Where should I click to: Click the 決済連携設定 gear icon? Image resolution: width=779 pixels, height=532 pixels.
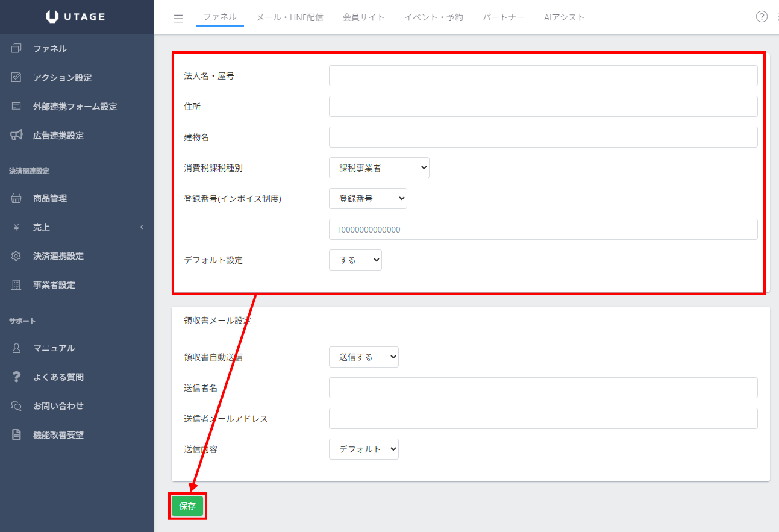tap(16, 256)
